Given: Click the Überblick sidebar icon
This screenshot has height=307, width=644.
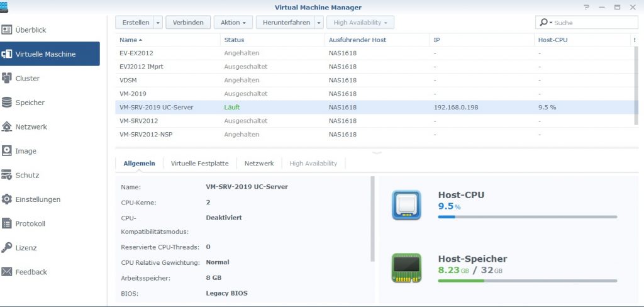Looking at the screenshot, I should click(x=6, y=30).
